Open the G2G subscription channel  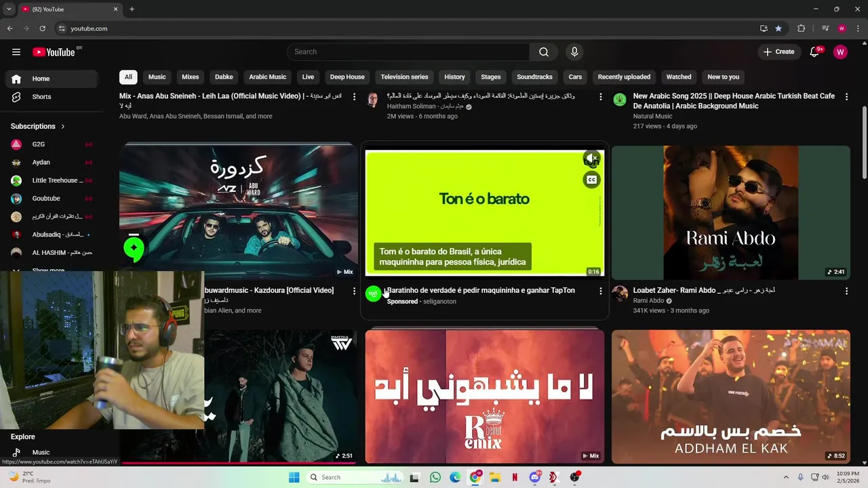(52, 144)
